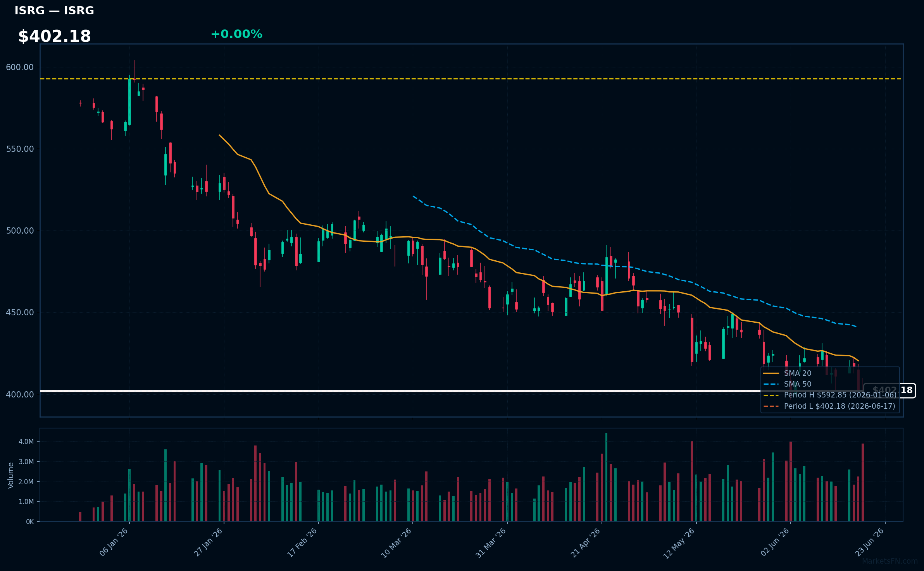This screenshot has width=924, height=571.
Task: Click the "12 May '26" date label
Action: (679, 543)
